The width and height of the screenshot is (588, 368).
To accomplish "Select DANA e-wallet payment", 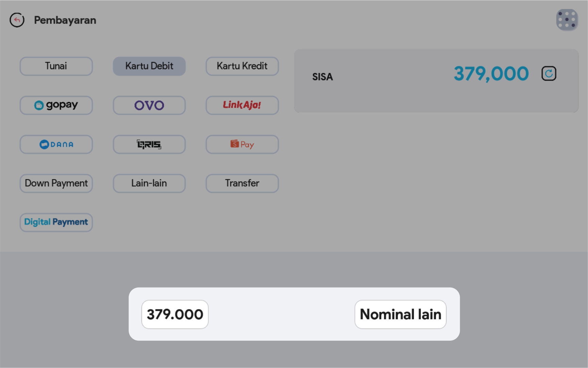I will (x=56, y=144).
